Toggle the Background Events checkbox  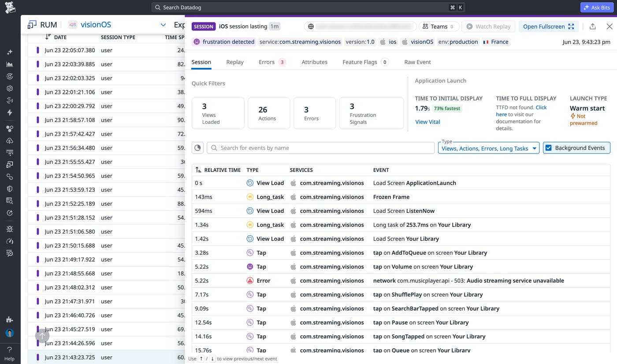tap(549, 148)
